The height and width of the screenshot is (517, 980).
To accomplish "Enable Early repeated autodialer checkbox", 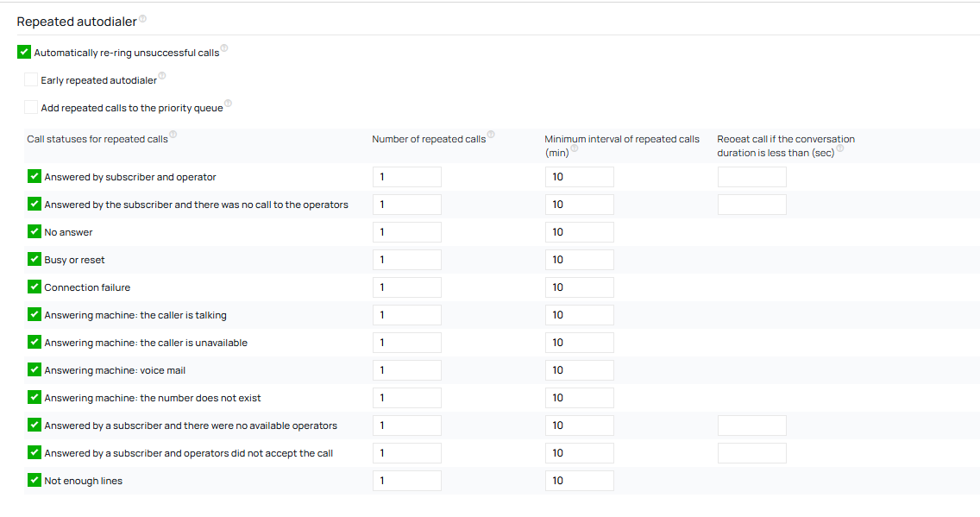I will click(31, 80).
